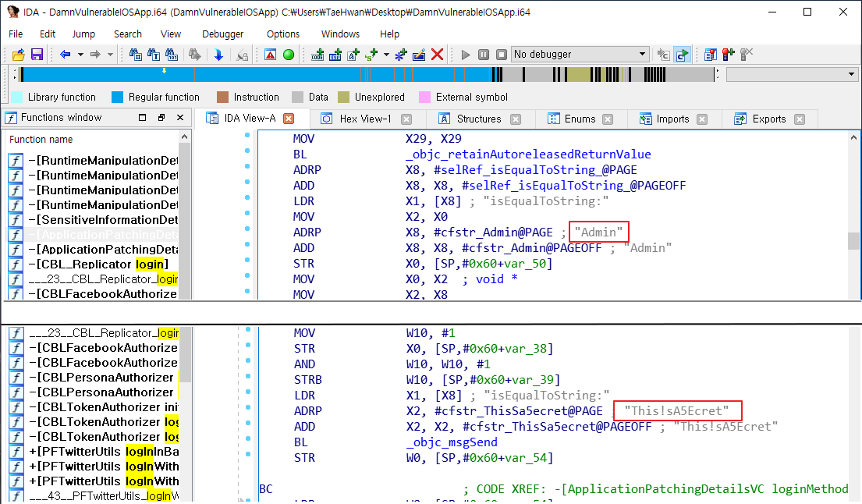Convert to data with the DATA plus icon

coord(335,55)
